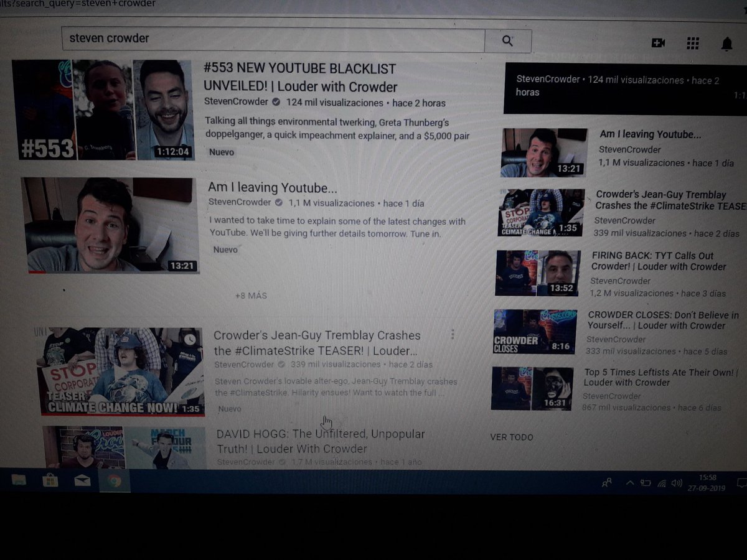Open the create video camera icon
The height and width of the screenshot is (560, 747).
[658, 43]
